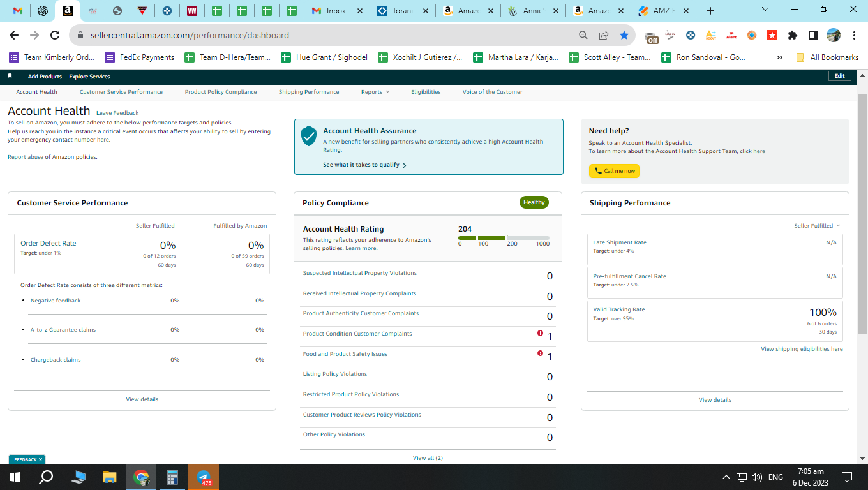
Task: Open the Chrome three-dot menu
Action: click(853, 35)
